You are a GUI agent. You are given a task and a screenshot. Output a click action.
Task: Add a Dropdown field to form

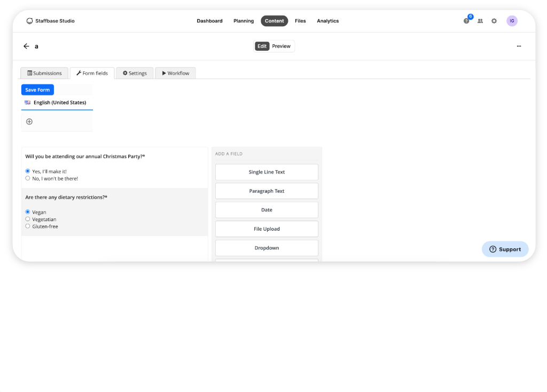click(x=267, y=248)
